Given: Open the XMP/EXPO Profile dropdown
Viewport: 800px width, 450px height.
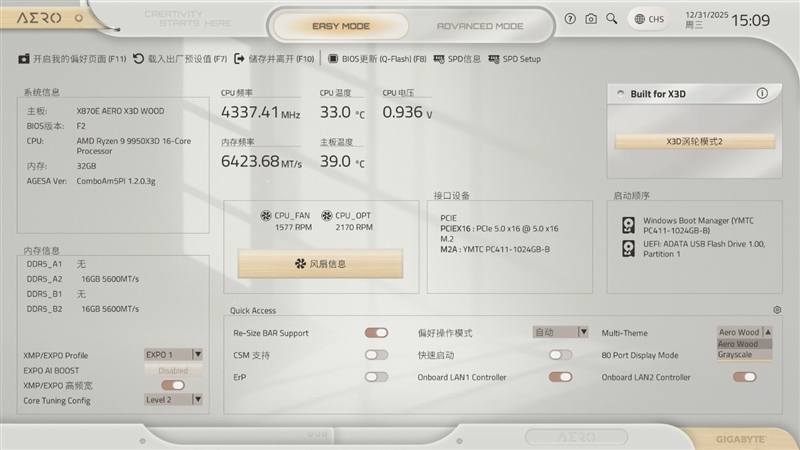Looking at the screenshot, I should (x=173, y=354).
